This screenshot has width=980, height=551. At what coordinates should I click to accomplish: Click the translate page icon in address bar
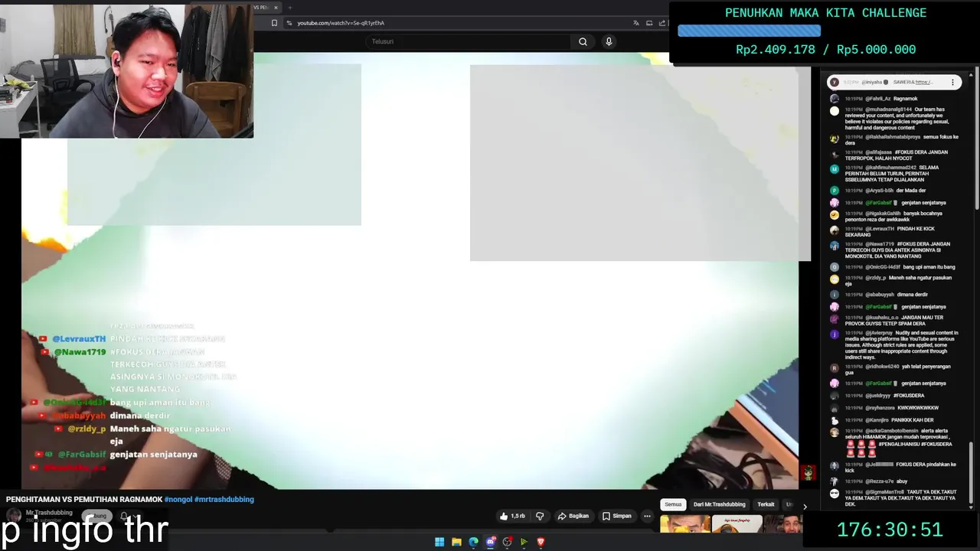coord(635,23)
